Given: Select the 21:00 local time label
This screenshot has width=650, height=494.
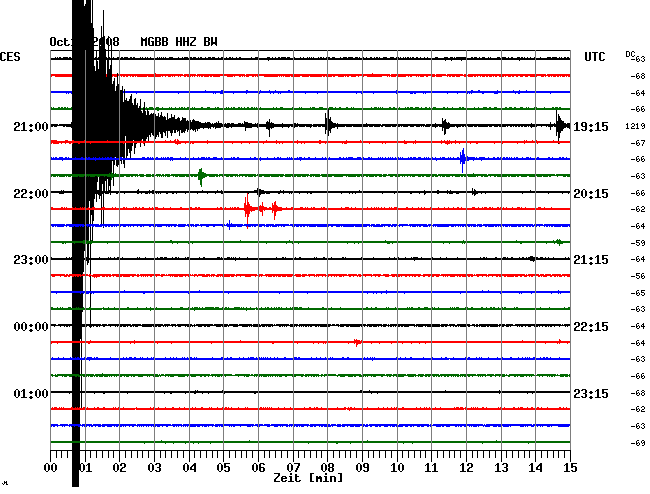Looking at the screenshot, I should point(31,126).
